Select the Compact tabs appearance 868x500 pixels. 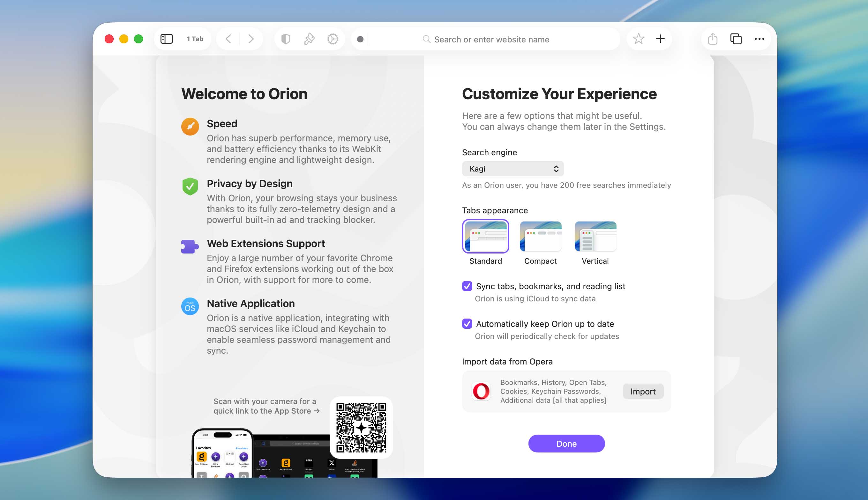point(540,236)
